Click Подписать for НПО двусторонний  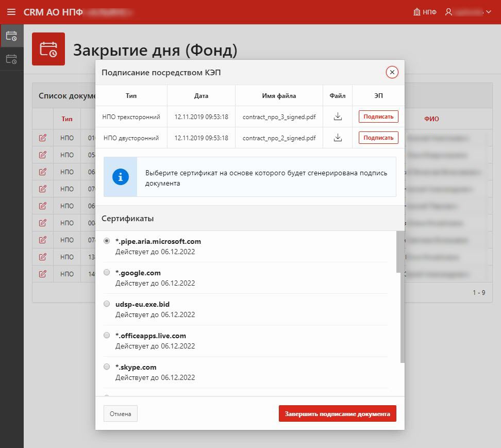coord(378,138)
